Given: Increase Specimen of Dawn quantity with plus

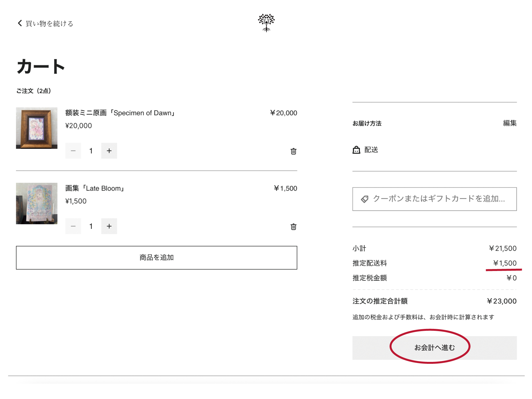Looking at the screenshot, I should (x=109, y=151).
